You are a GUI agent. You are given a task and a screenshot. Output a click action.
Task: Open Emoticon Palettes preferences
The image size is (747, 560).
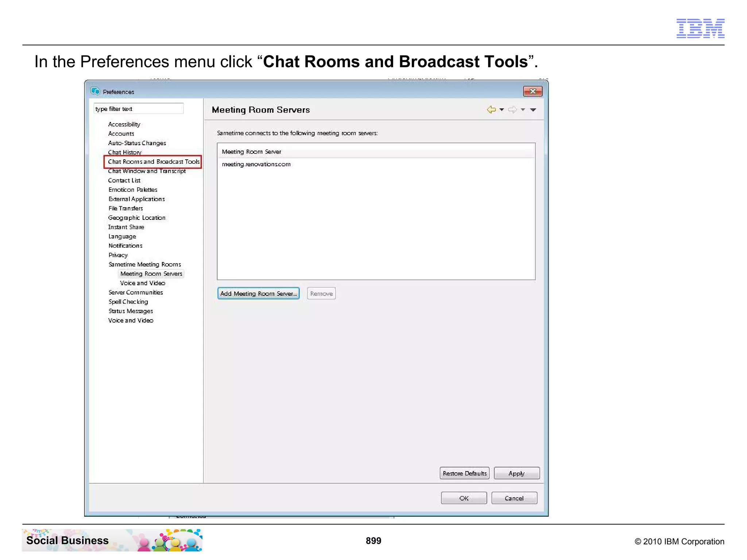[133, 190]
